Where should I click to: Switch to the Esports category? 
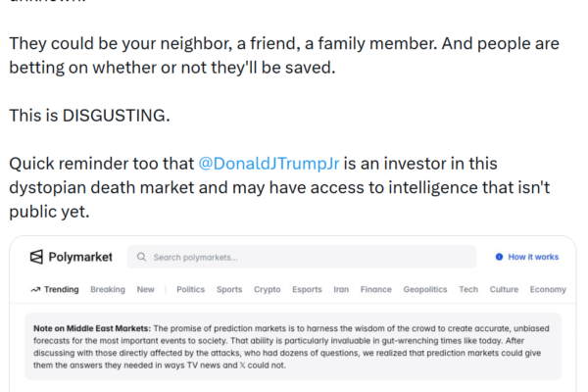coord(308,290)
